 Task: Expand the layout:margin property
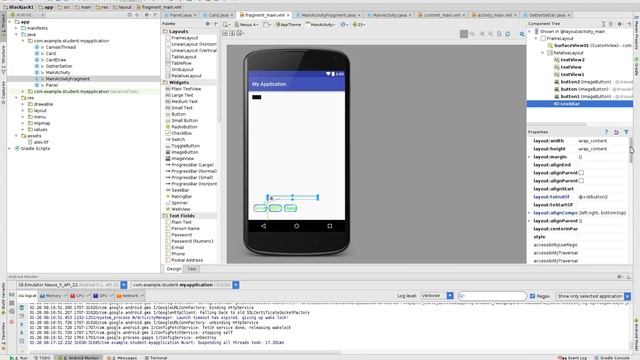coord(530,157)
